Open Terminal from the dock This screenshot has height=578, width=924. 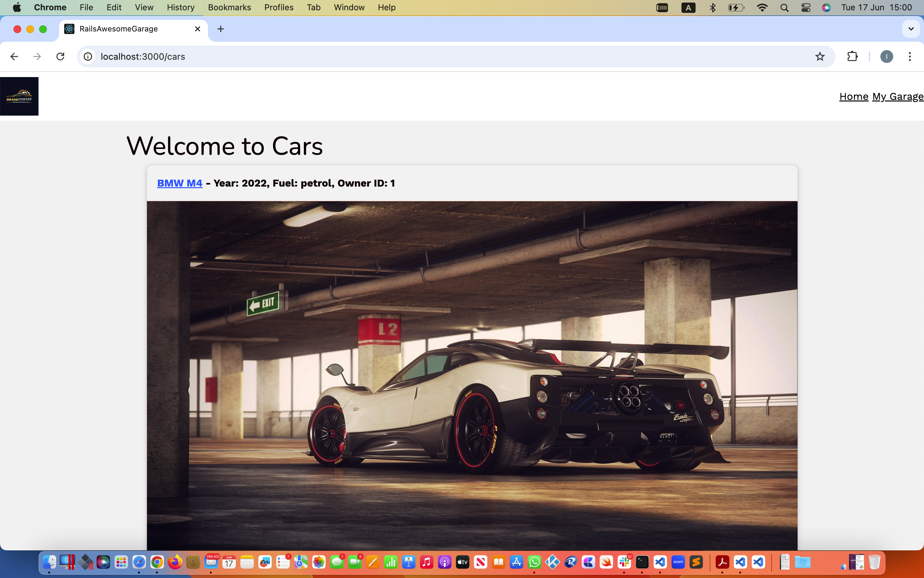642,562
